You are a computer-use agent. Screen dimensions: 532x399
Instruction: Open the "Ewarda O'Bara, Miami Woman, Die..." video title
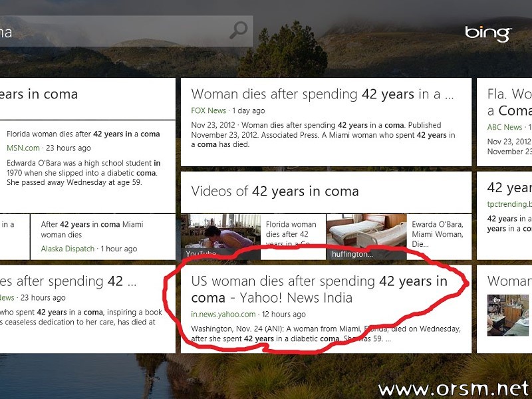pyautogui.click(x=438, y=234)
